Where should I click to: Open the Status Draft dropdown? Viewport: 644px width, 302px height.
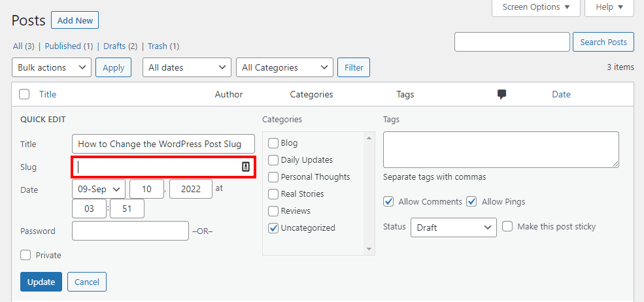tap(454, 227)
